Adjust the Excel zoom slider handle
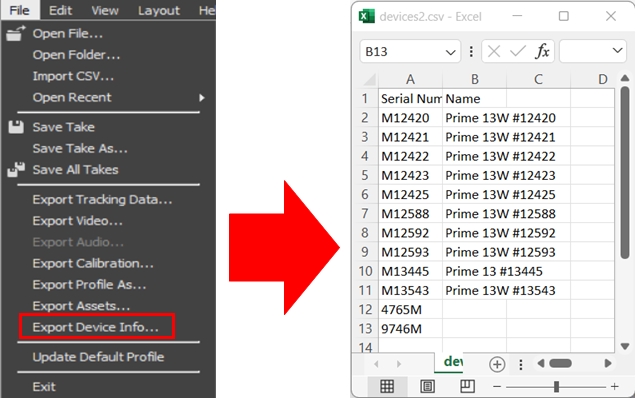 click(x=556, y=387)
